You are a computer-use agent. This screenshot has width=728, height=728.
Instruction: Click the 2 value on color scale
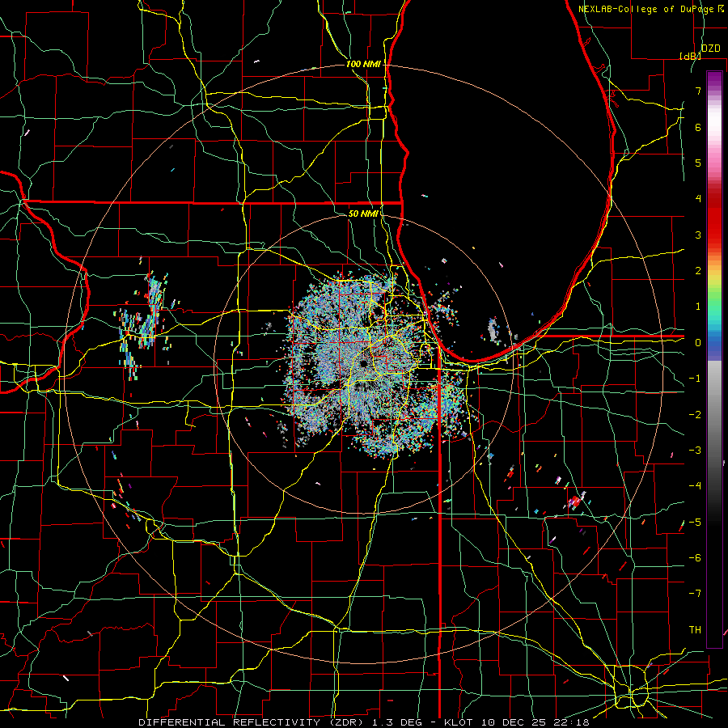[698, 271]
